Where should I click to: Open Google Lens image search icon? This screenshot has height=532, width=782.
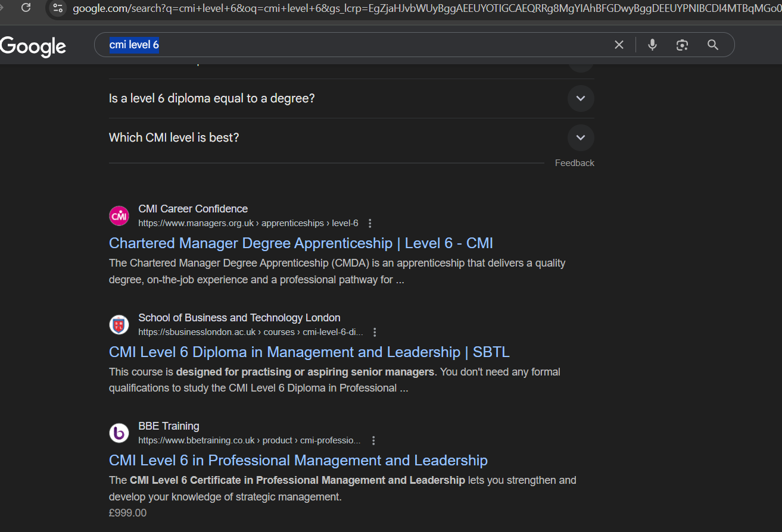[x=682, y=45]
